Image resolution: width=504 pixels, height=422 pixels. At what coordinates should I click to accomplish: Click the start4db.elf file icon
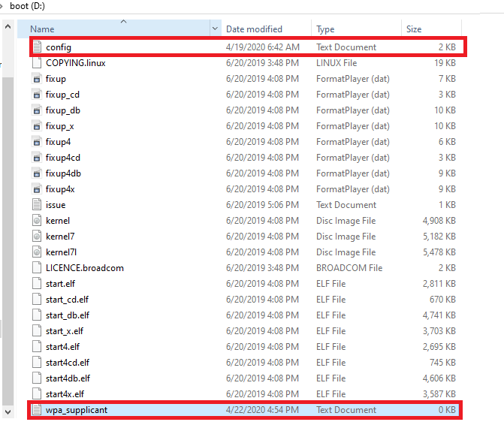(37, 378)
